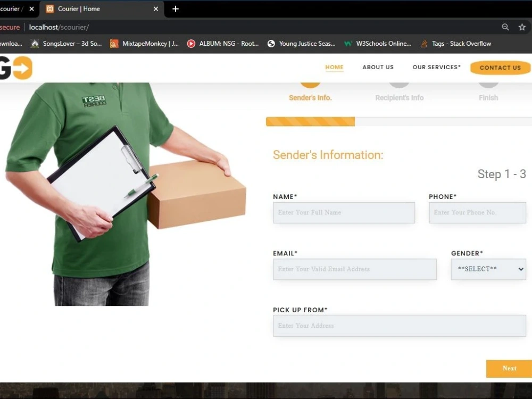Viewport: 532px width, 399px height.
Task: Expand the OUR SERVICES menu
Action: click(x=437, y=67)
